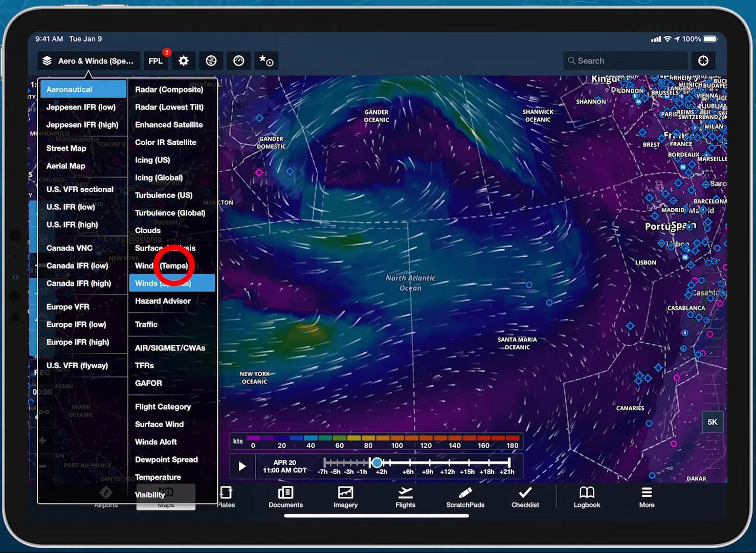Center map with the location crosshair icon
This screenshot has width=756, height=553.
pyautogui.click(x=703, y=60)
